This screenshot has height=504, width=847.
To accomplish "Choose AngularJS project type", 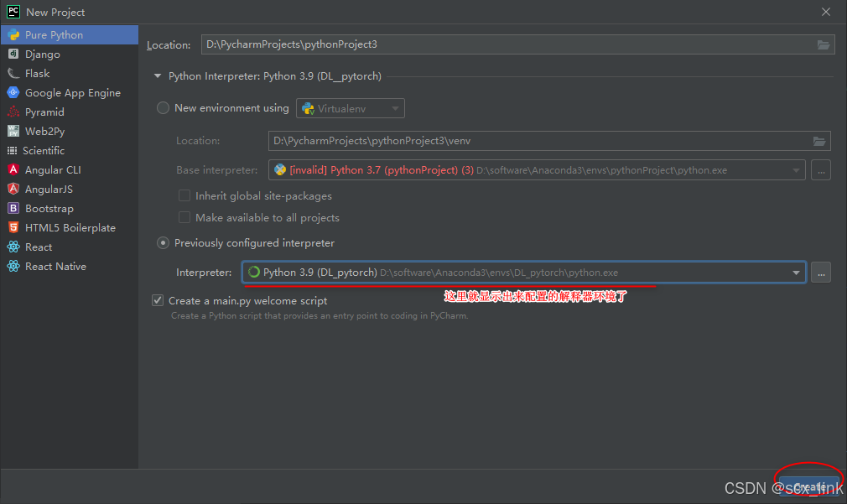I will pyautogui.click(x=70, y=189).
